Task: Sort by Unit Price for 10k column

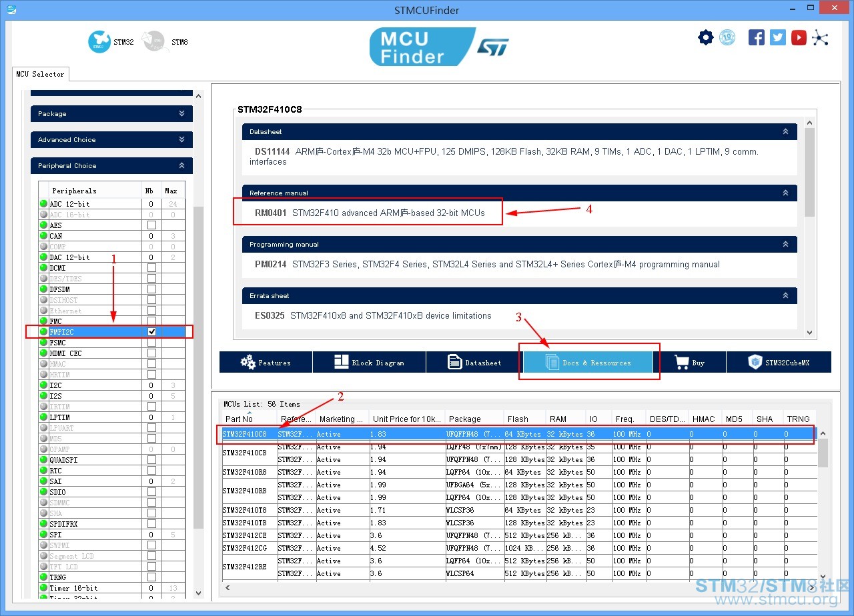Action: pos(407,419)
